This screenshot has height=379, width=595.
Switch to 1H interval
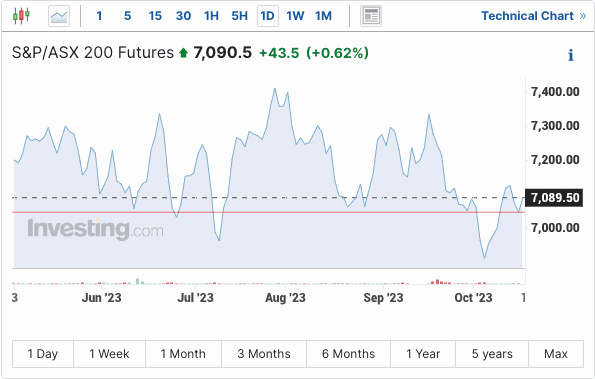pos(211,16)
